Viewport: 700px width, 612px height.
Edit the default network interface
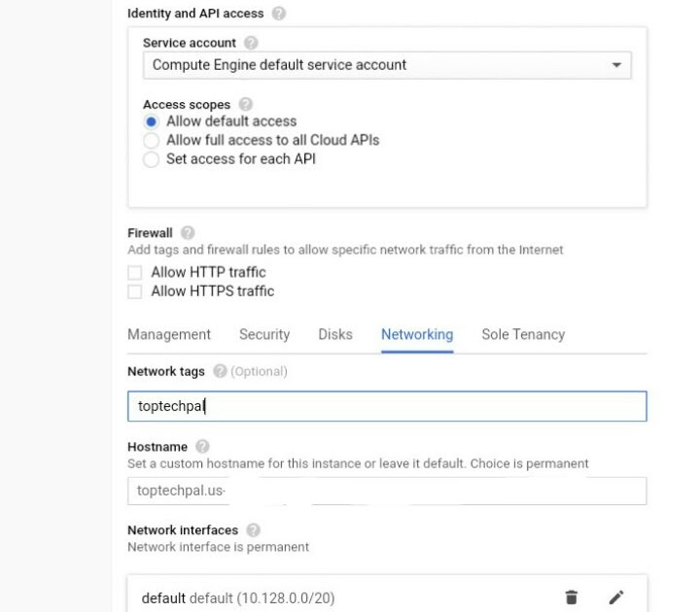615,597
